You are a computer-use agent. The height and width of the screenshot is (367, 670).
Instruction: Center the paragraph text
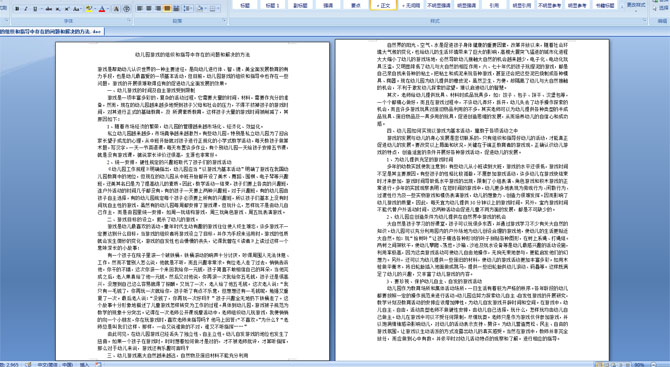click(x=149, y=9)
